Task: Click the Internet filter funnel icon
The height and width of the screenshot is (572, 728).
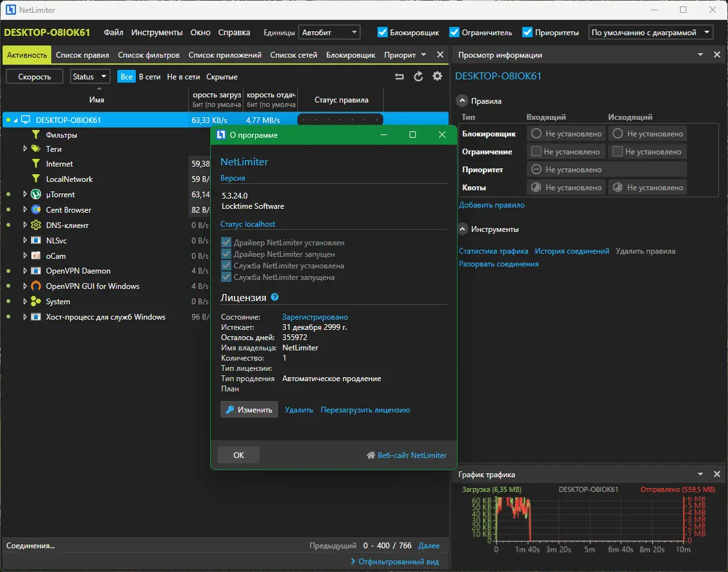Action: coord(36,164)
